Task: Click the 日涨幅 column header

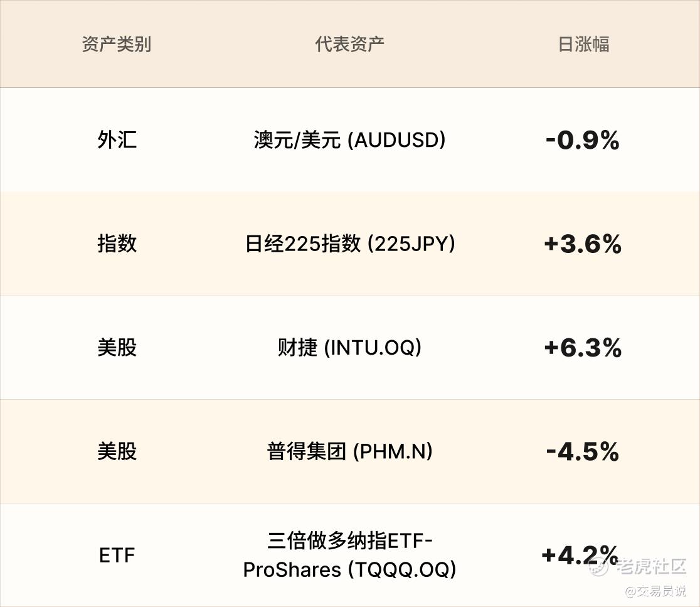Action: (583, 44)
